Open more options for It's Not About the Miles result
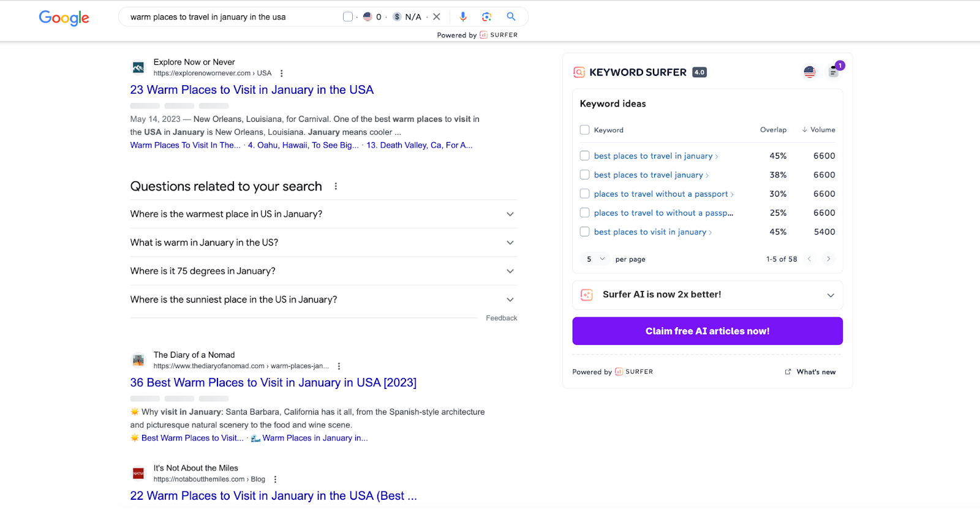This screenshot has height=509, width=980. [275, 480]
